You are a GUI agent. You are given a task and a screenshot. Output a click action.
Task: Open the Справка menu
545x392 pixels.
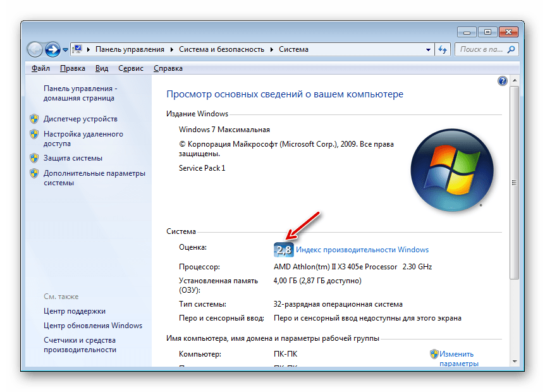(x=168, y=68)
